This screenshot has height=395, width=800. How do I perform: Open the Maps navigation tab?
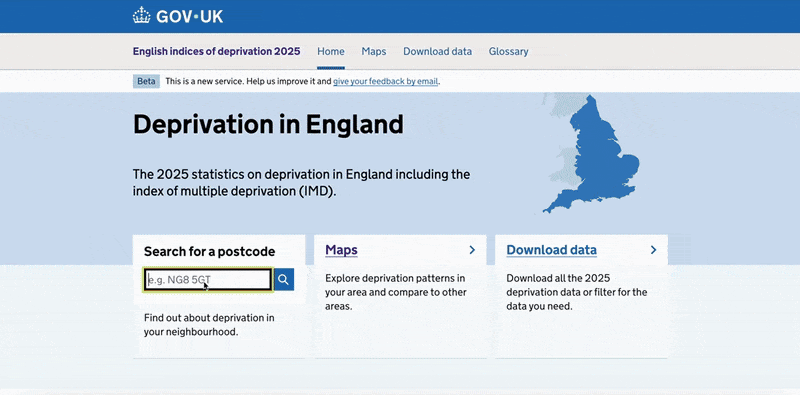click(374, 52)
